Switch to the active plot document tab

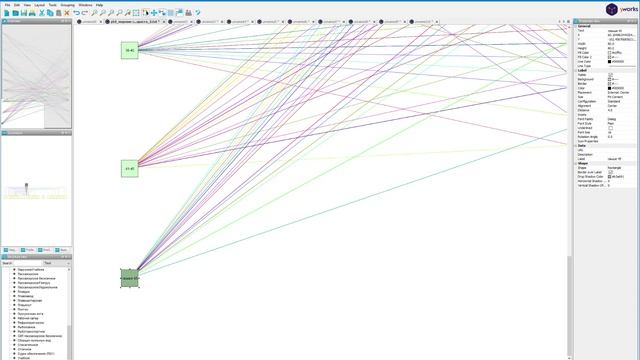click(134, 22)
